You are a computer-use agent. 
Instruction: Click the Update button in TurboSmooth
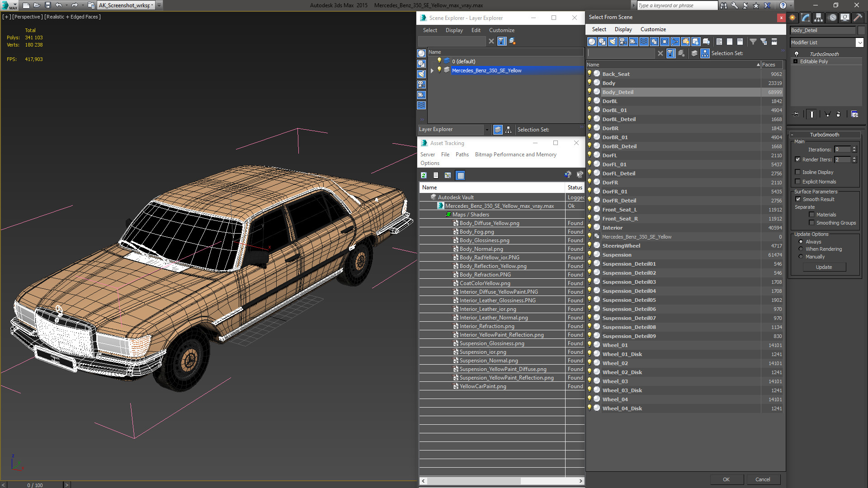point(824,267)
